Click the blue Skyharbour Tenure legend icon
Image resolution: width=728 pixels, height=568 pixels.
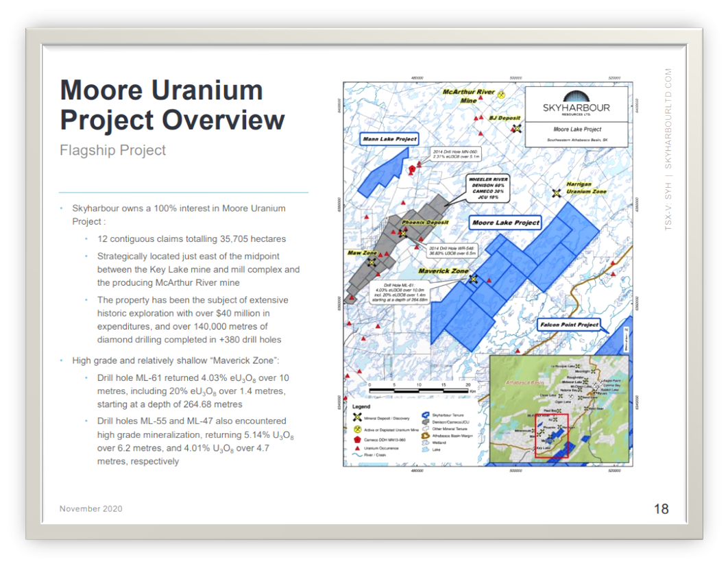click(x=425, y=415)
